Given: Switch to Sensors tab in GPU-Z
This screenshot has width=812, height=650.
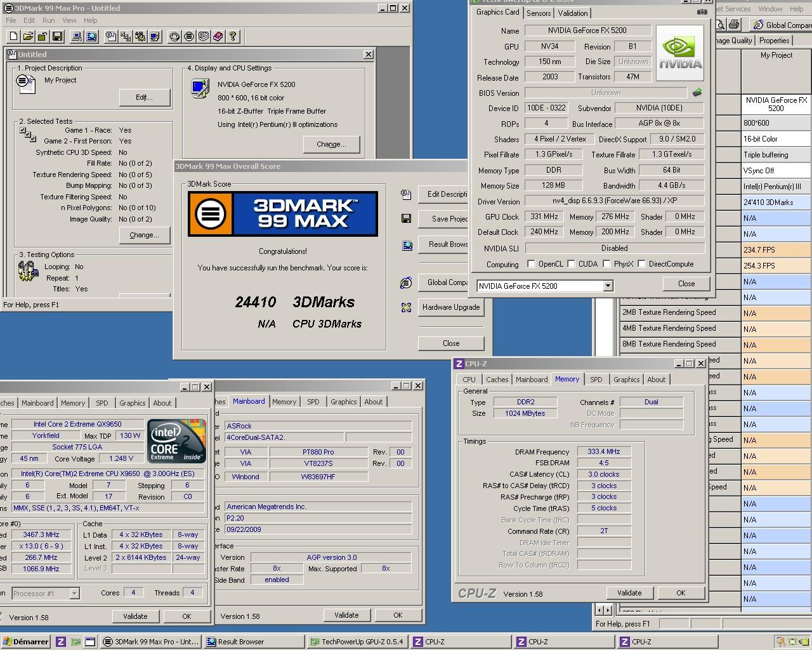Looking at the screenshot, I should point(539,13).
